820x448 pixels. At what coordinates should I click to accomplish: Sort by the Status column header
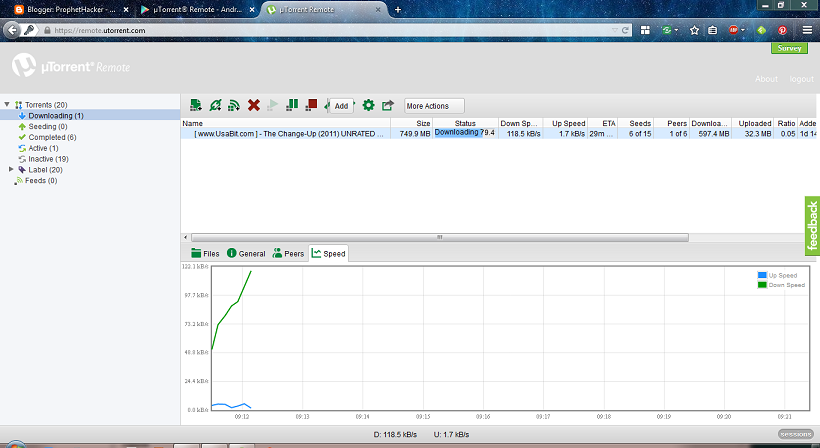coord(465,123)
